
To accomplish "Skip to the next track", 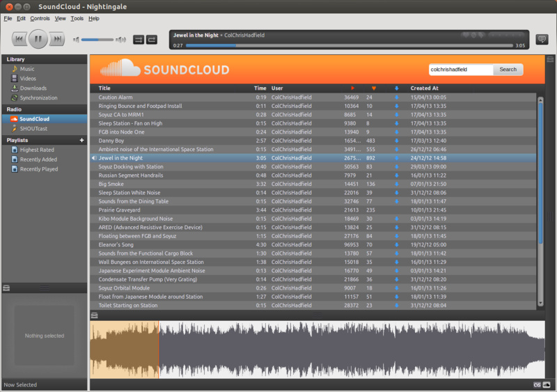I will [57, 39].
